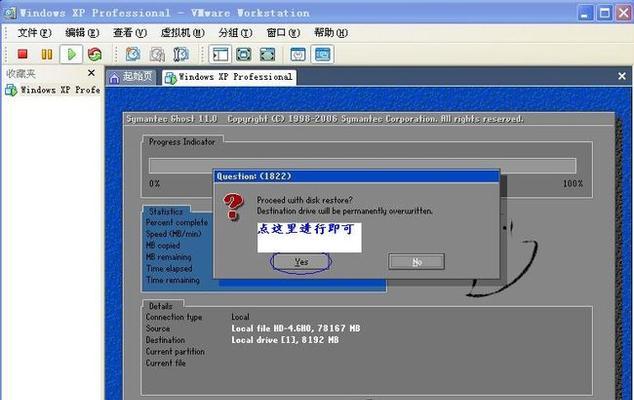
Task: Open the 分组(T) menu
Action: (x=235, y=33)
